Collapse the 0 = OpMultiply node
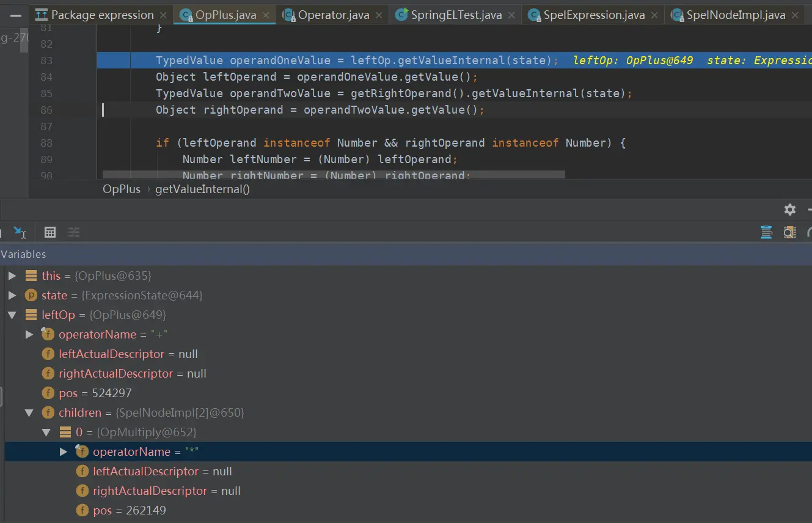Screen dimensions: 812x523 (46, 432)
